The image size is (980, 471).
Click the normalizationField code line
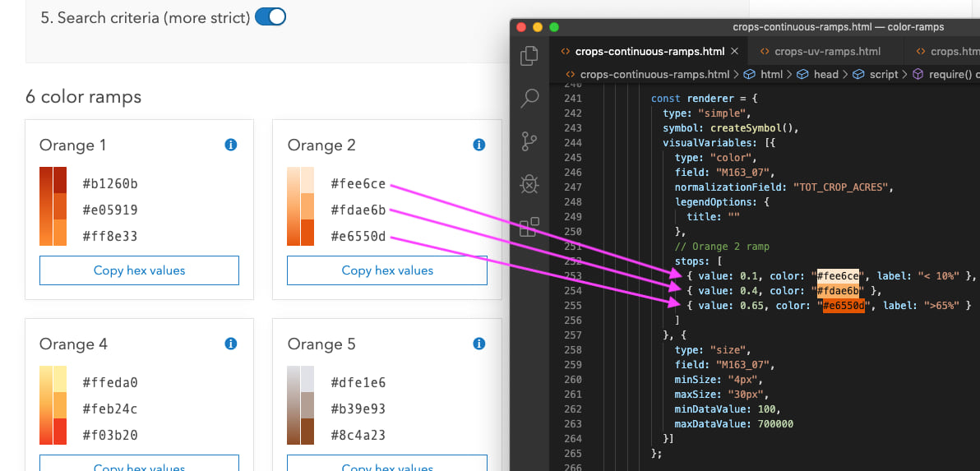[x=784, y=187]
